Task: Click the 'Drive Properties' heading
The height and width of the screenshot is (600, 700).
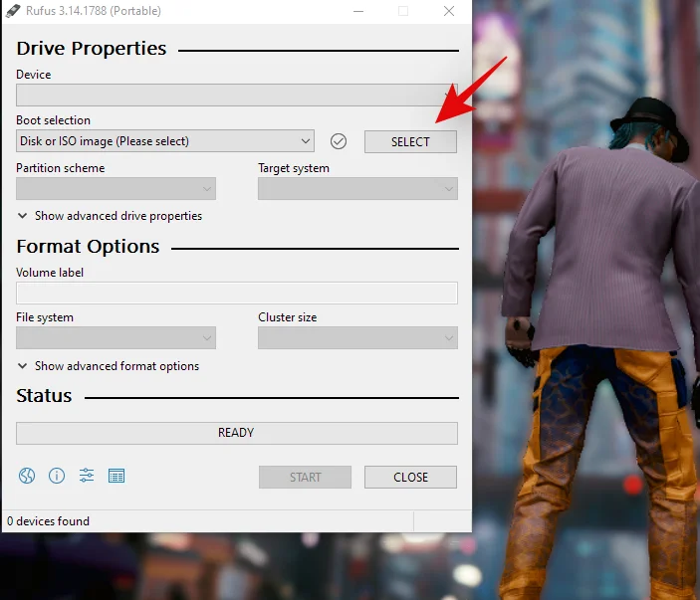Action: coord(92,49)
